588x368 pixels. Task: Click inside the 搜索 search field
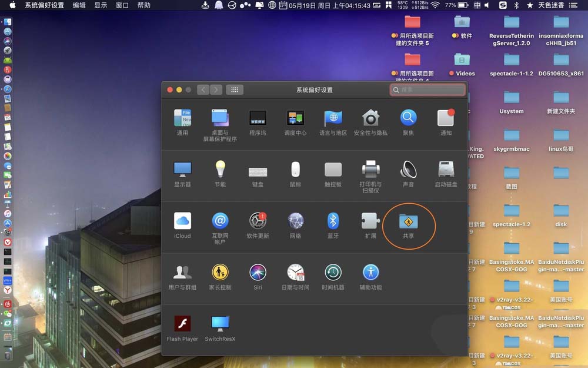427,89
